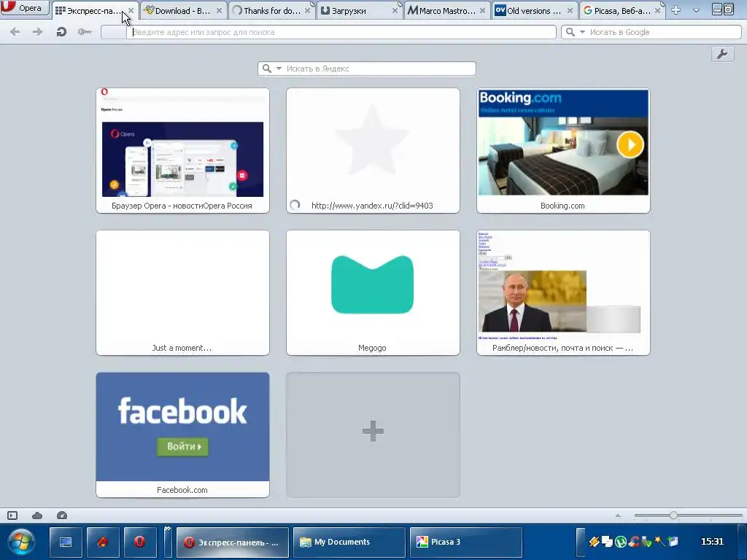The width and height of the screenshot is (747, 560).
Task: Expand the Google search engine dropdown
Action: point(582,32)
